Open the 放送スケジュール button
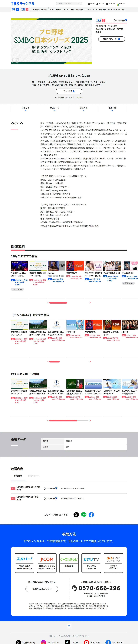The height and width of the screenshot is (644, 138). click(111, 39)
